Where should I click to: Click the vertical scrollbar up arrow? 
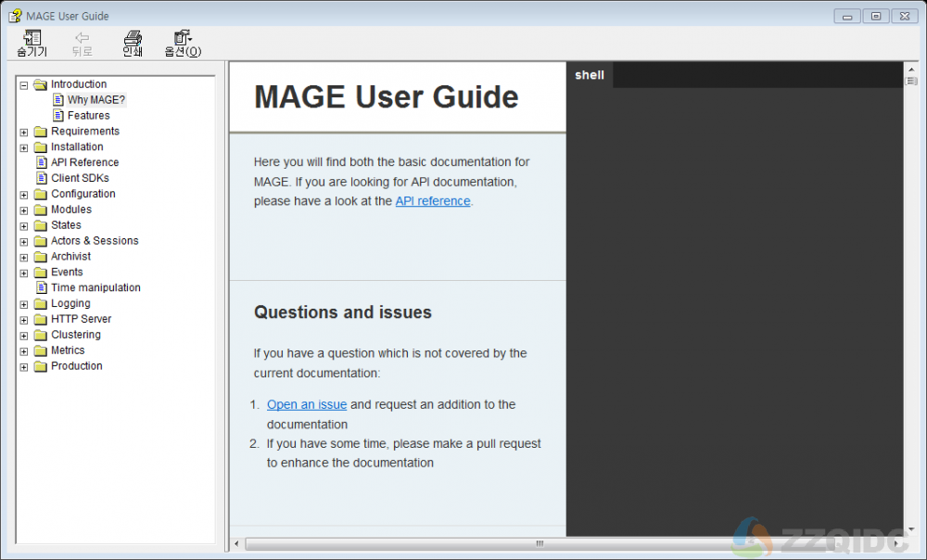tap(911, 70)
